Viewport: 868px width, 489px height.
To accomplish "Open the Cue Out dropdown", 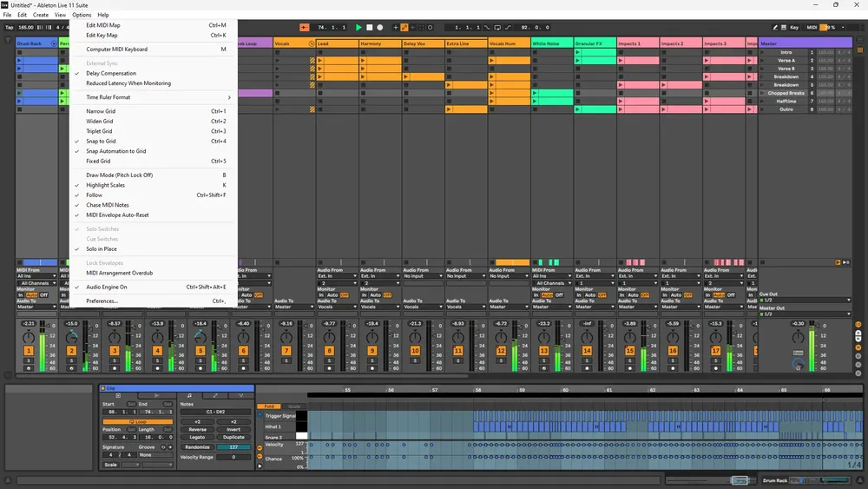I will (x=805, y=301).
